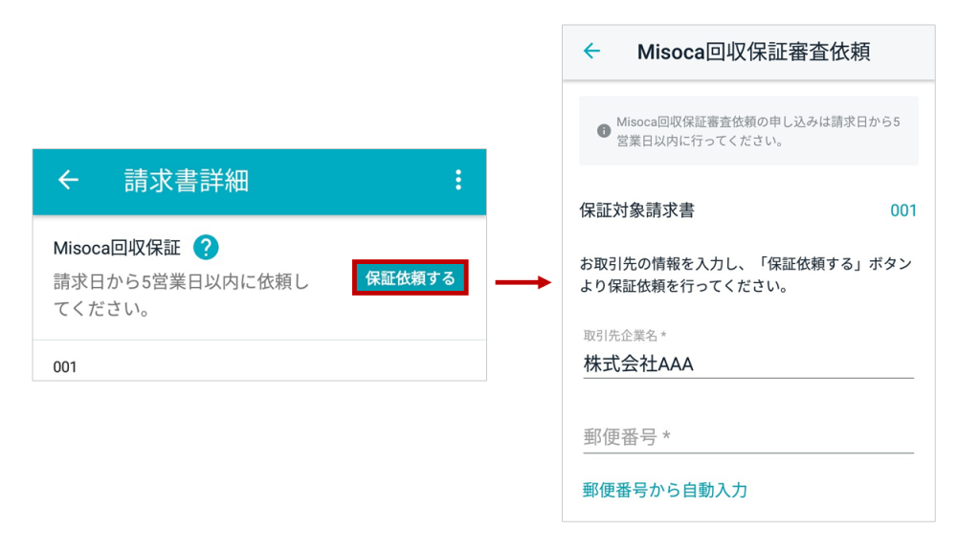Image resolution: width=980 pixels, height=551 pixels.
Task: Go back from the 請求書詳細 screen
Action: [68, 181]
